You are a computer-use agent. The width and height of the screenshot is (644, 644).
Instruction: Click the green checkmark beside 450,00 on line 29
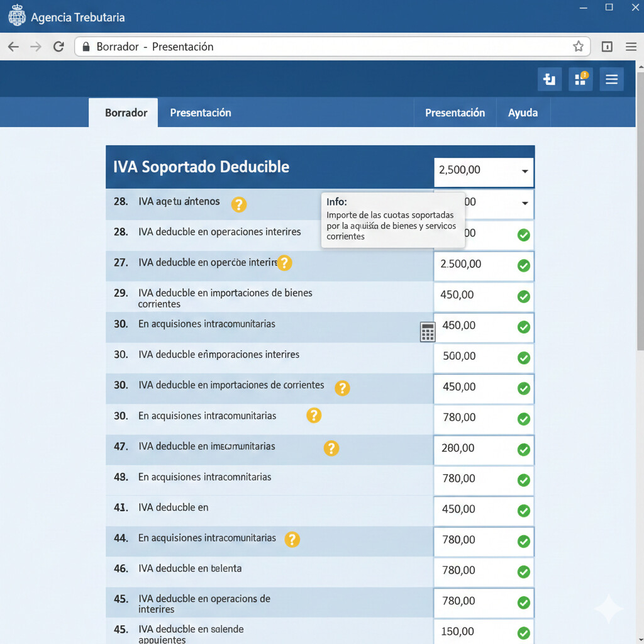[523, 296]
